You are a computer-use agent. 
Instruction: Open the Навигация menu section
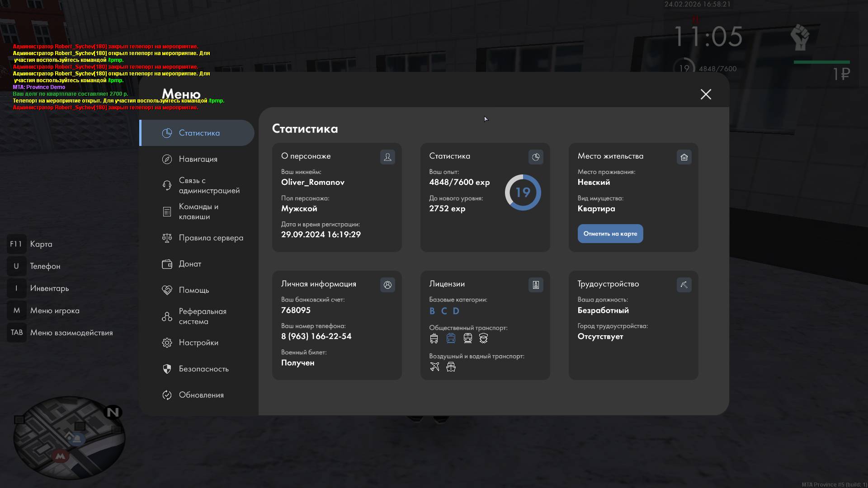coord(198,159)
